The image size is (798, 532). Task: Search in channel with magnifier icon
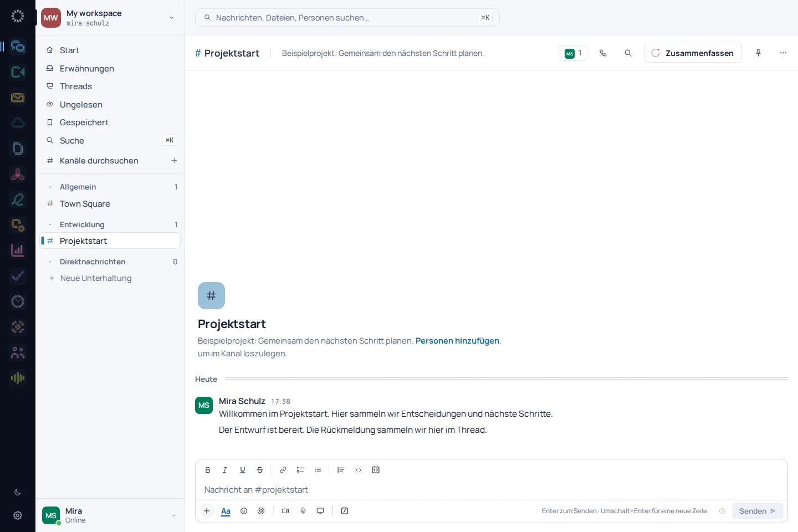coord(628,53)
